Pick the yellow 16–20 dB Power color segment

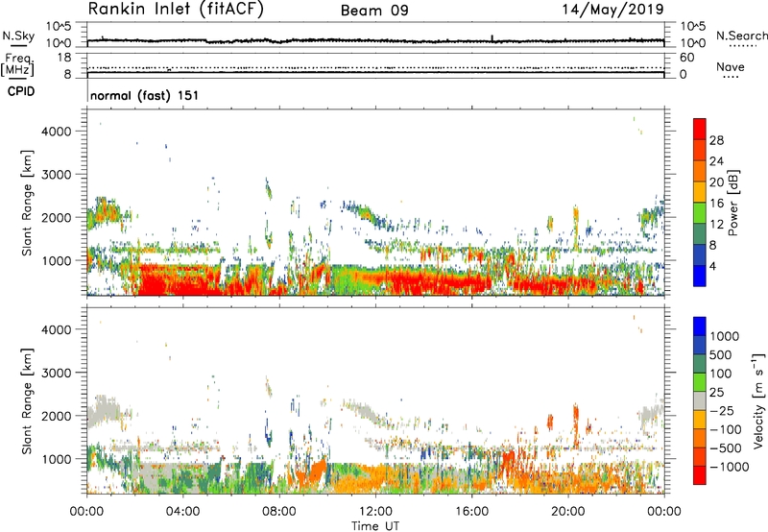(x=700, y=192)
